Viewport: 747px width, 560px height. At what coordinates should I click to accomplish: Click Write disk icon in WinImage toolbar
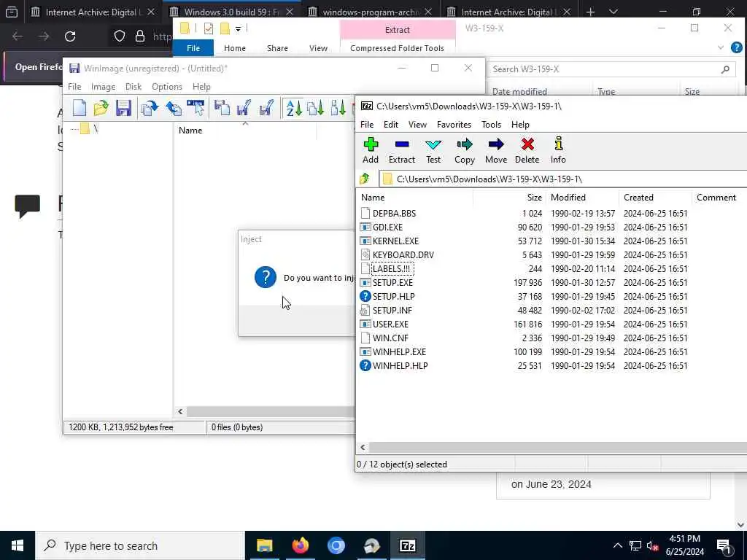click(x=174, y=108)
